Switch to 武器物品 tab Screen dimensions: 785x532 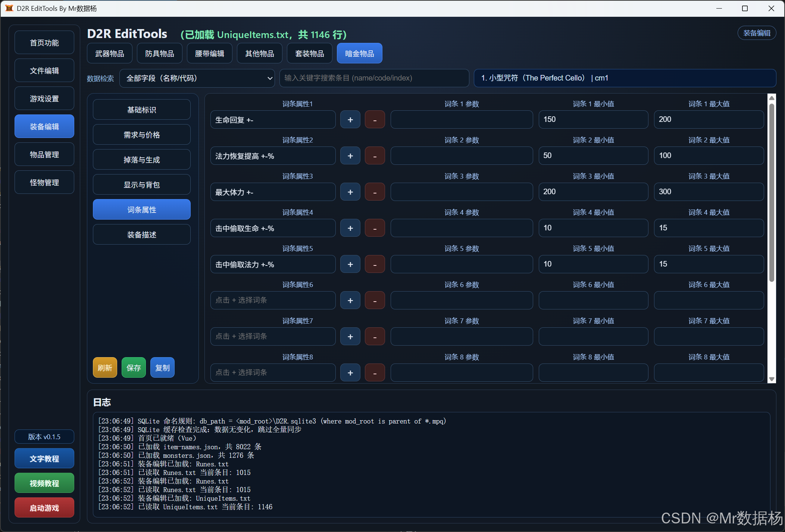[x=109, y=53]
